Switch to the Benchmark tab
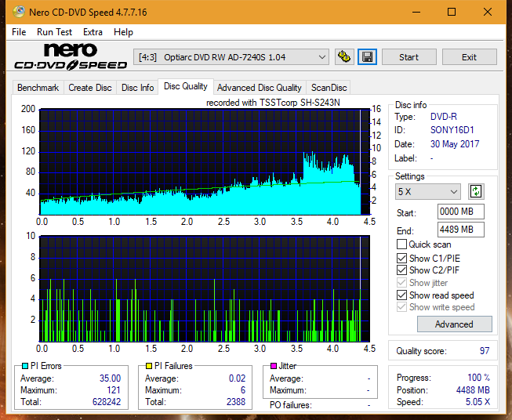 38,88
